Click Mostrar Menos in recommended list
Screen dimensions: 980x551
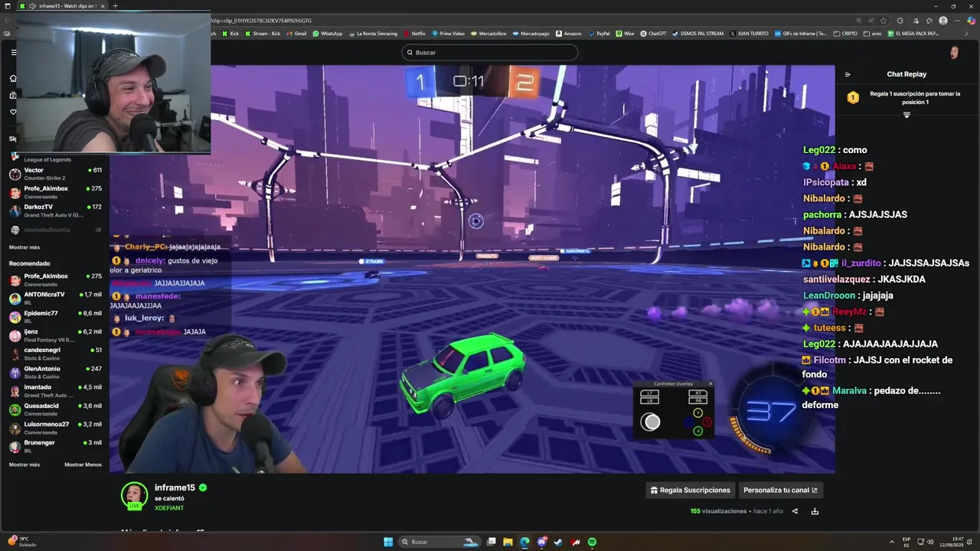coord(83,465)
